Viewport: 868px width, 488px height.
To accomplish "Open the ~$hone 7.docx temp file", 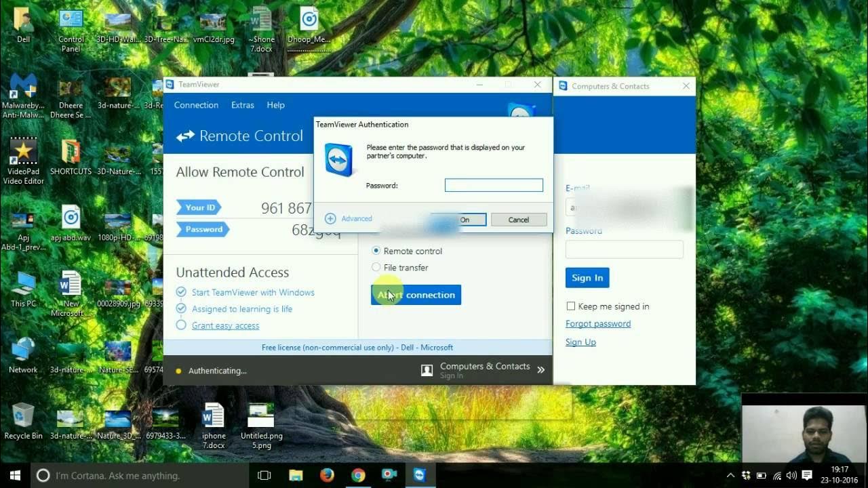I will tap(261, 30).
